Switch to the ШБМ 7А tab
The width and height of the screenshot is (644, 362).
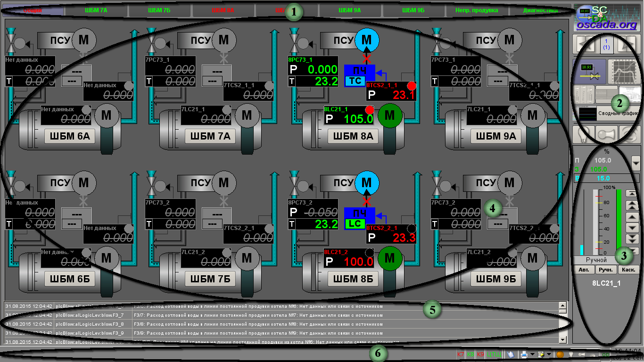[x=96, y=10]
